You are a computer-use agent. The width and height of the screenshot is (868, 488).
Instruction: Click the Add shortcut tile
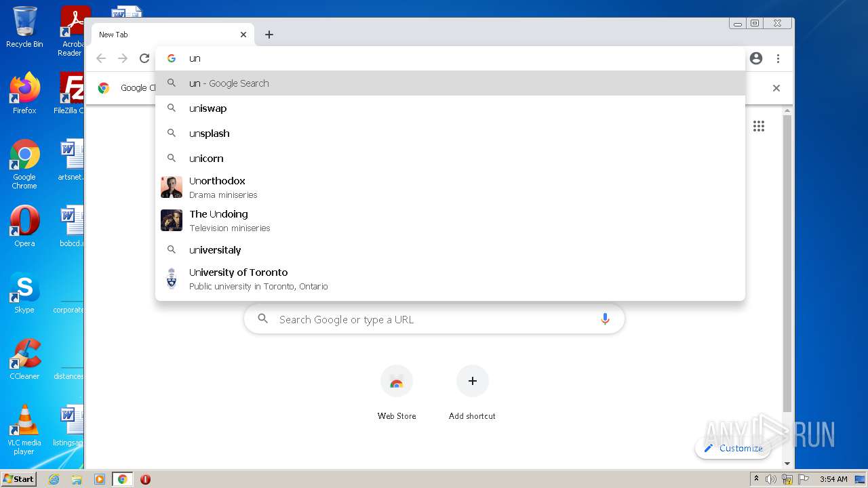(x=473, y=393)
